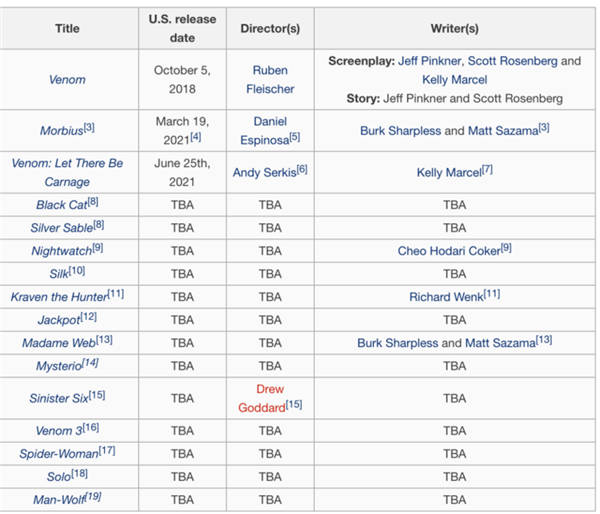This screenshot has height=514, width=600.
Task: Open the Madame Web title link
Action: click(x=59, y=343)
